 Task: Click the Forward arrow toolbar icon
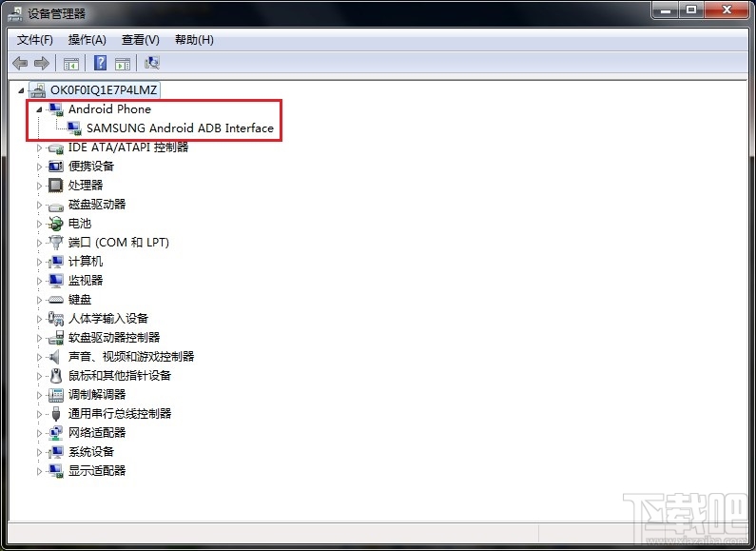(x=42, y=63)
